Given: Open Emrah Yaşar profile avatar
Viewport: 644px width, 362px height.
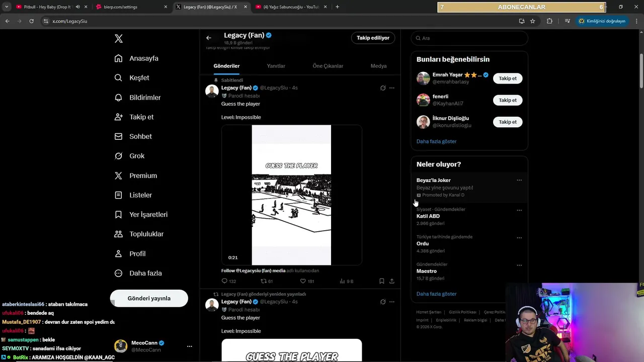Looking at the screenshot, I should (423, 78).
